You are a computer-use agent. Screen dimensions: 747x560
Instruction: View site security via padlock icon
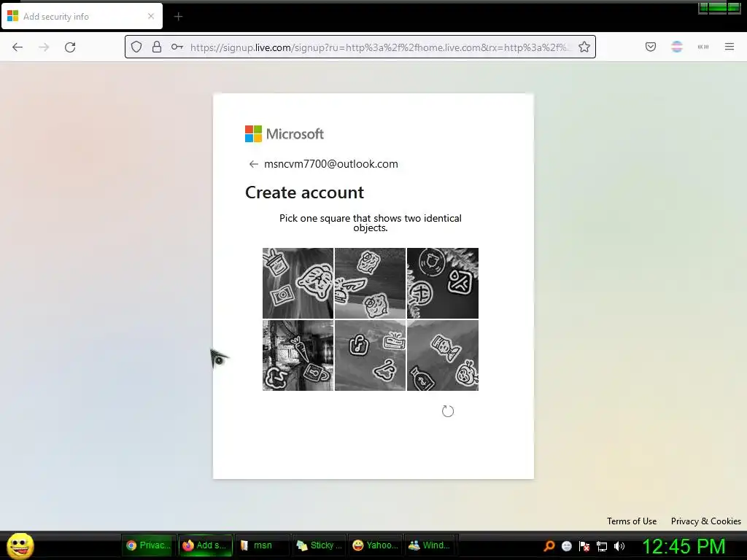click(157, 47)
